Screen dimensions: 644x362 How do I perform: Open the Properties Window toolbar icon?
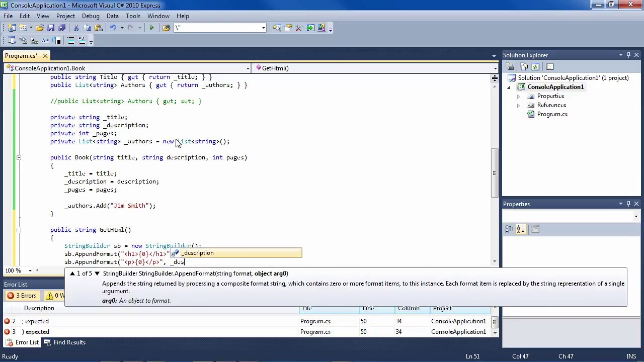pyautogui.click(x=288, y=28)
